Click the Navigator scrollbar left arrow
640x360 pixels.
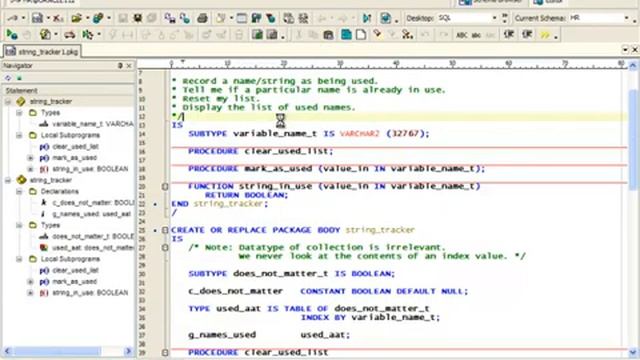7,351
